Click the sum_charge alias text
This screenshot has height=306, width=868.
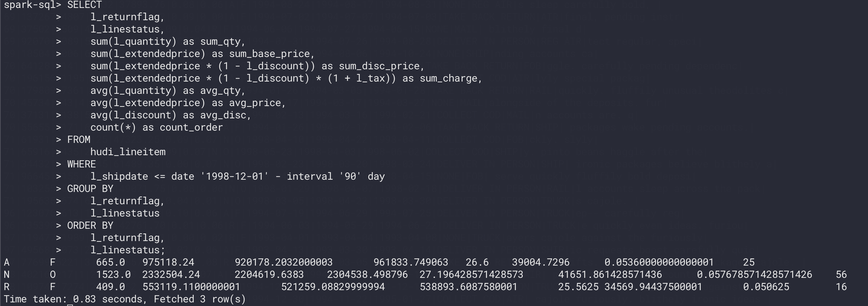click(448, 79)
